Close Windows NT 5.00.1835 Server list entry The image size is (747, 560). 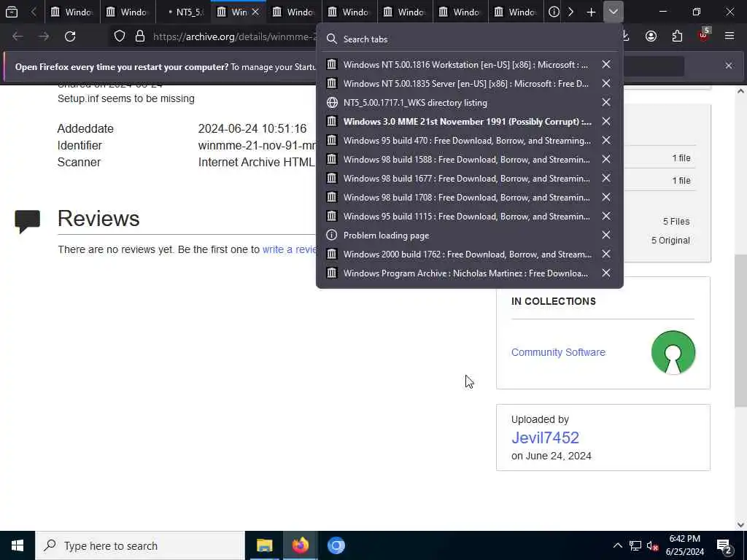[606, 83]
